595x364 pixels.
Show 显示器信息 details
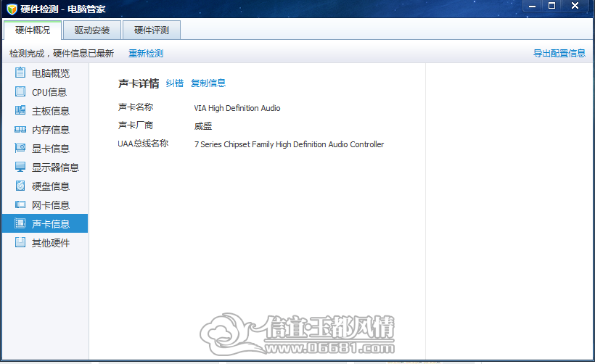[45, 167]
